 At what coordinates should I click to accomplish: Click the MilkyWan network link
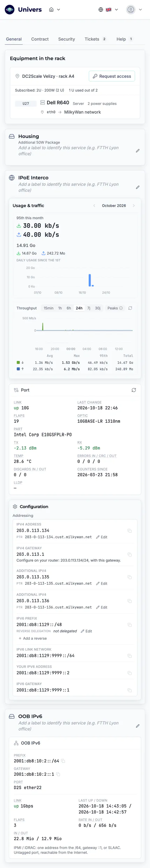[x=83, y=112]
